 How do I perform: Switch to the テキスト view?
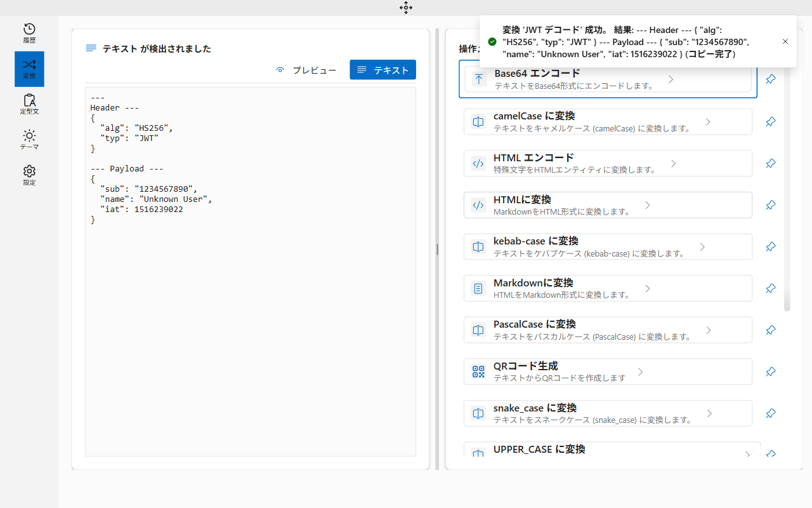point(383,70)
